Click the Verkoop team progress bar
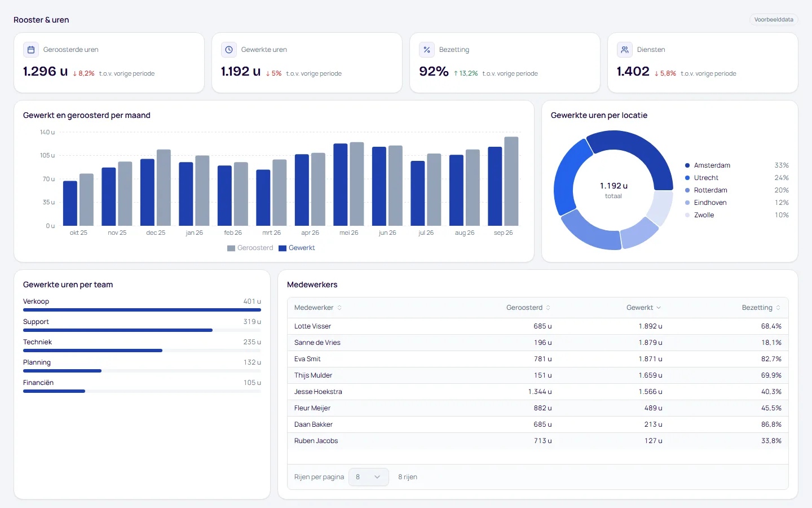This screenshot has width=812, height=508. coord(142,310)
